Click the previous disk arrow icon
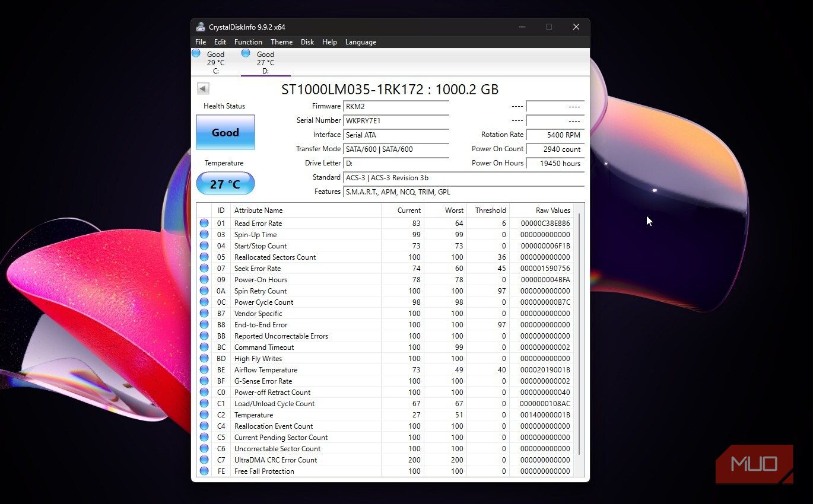Screen dimensions: 813x504 (203, 89)
